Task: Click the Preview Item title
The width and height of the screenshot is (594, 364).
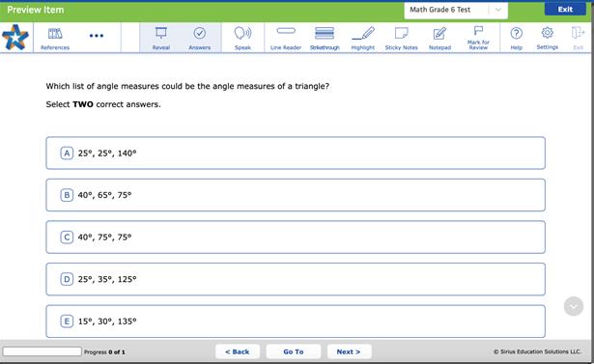Action: point(35,10)
